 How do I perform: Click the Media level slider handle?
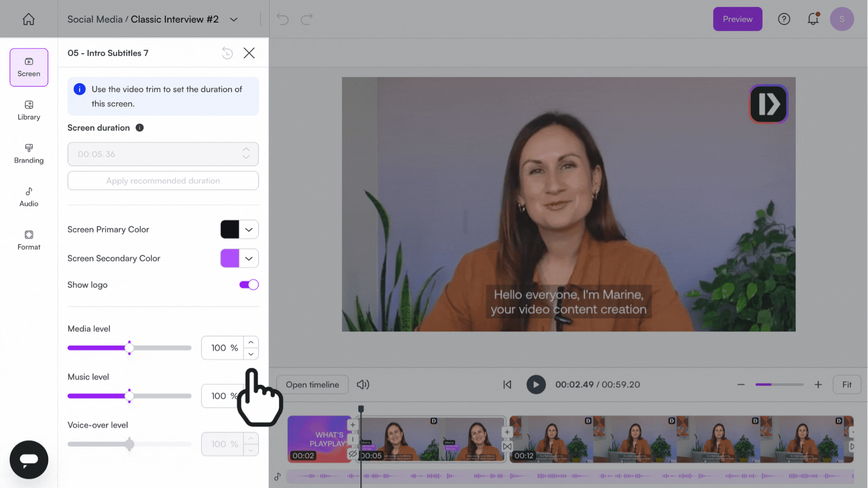(129, 348)
